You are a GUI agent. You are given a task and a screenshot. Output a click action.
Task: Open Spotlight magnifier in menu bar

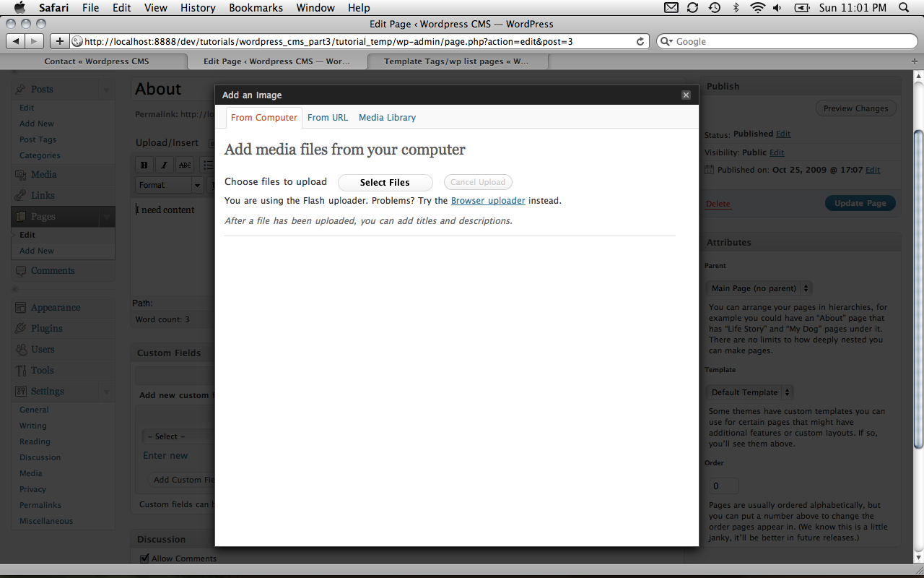[x=904, y=8]
